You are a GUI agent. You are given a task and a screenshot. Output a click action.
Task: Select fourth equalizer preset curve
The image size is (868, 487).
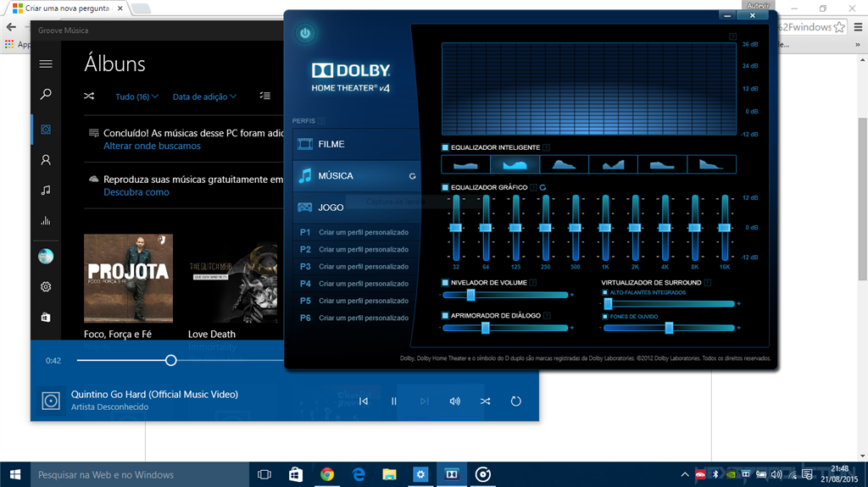614,164
